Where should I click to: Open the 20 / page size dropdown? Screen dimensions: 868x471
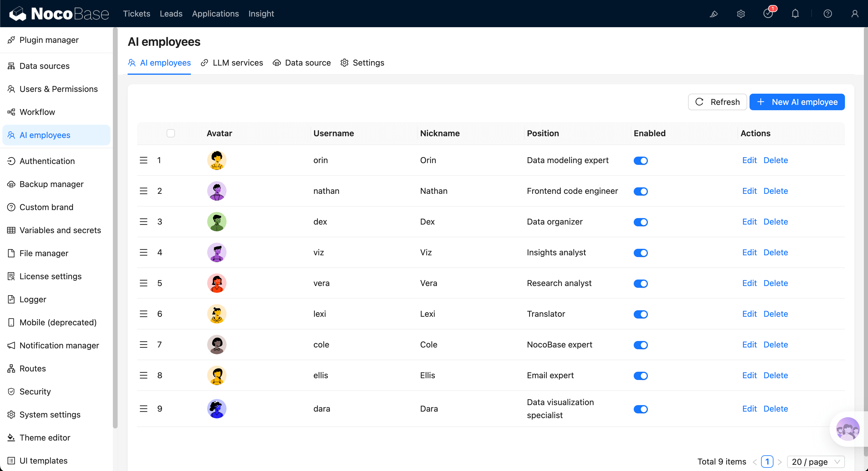815,462
